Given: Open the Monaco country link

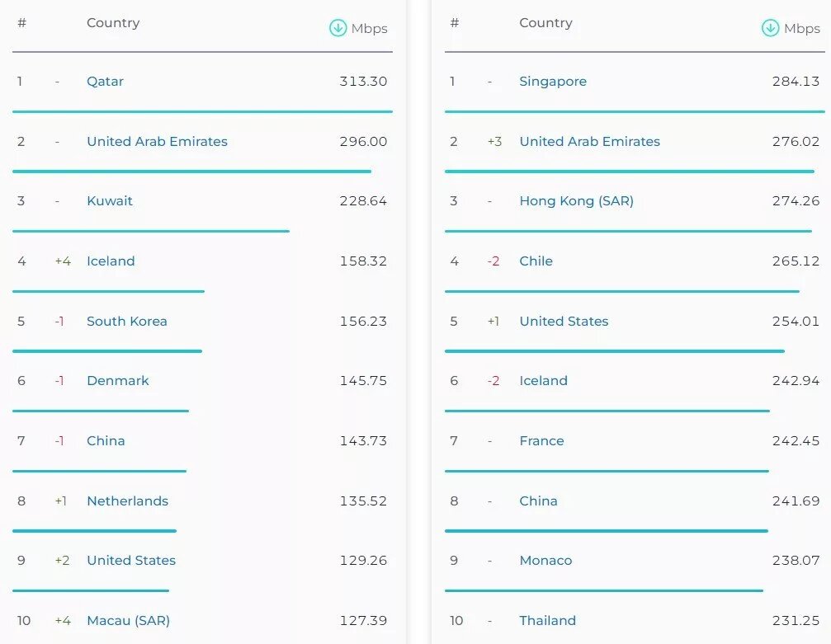Looking at the screenshot, I should point(545,561).
